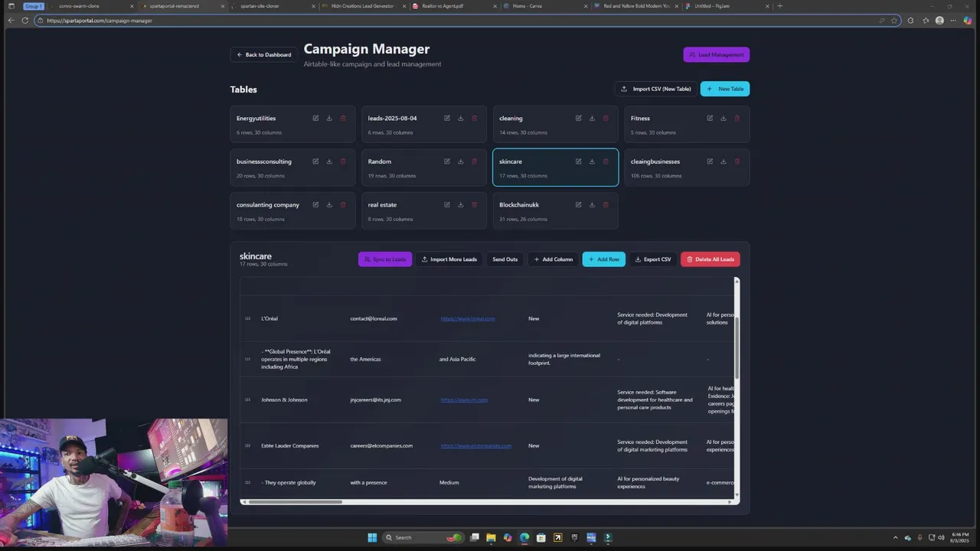Edit the Fitness table

710,118
